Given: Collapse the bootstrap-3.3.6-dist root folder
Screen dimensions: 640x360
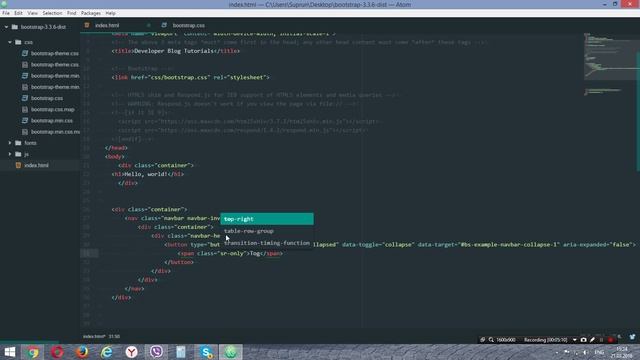Looking at the screenshot, I should click(x=6, y=27).
